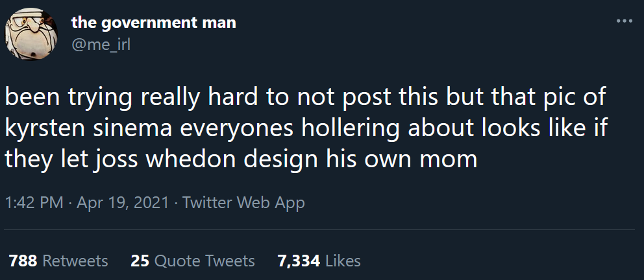The height and width of the screenshot is (280, 644).
Task: Click 'design his own mom' in the tweet
Action: point(370,158)
